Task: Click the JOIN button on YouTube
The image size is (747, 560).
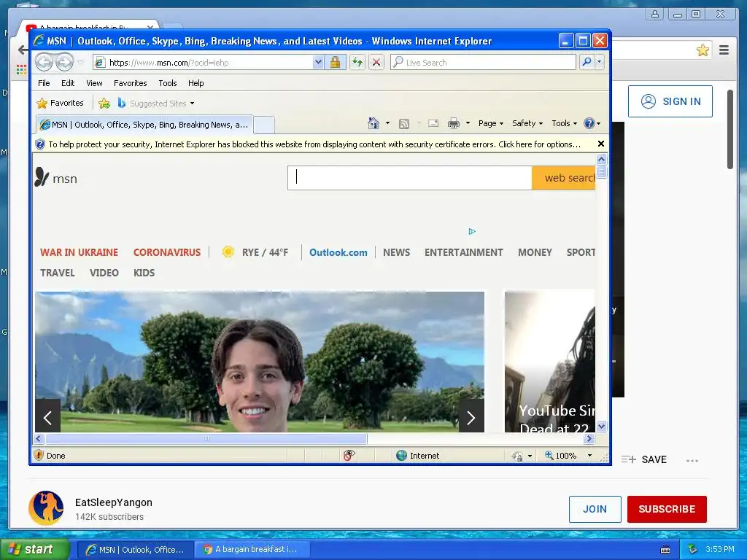Action: (x=595, y=509)
